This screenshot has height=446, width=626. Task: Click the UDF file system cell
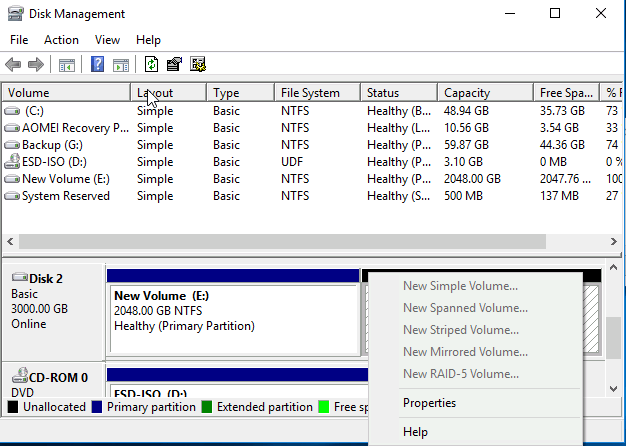[292, 162]
